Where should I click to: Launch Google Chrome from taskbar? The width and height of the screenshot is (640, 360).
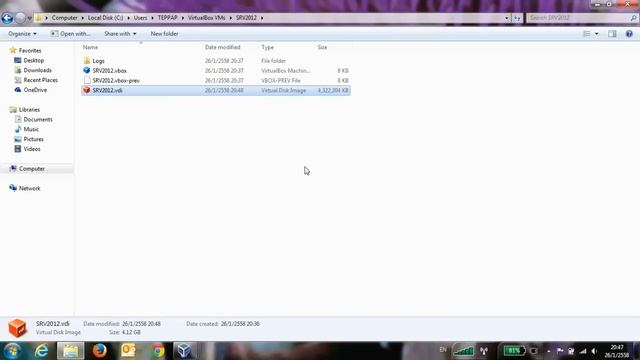coord(158,351)
